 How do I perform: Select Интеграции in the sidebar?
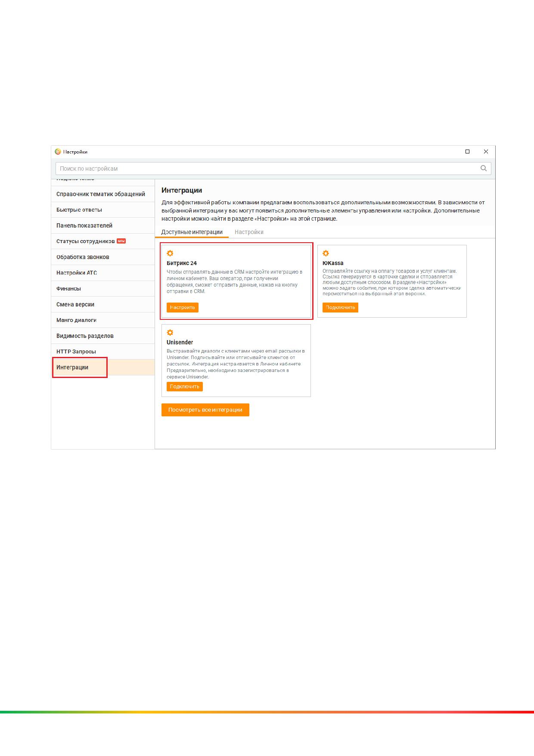pyautogui.click(x=103, y=367)
